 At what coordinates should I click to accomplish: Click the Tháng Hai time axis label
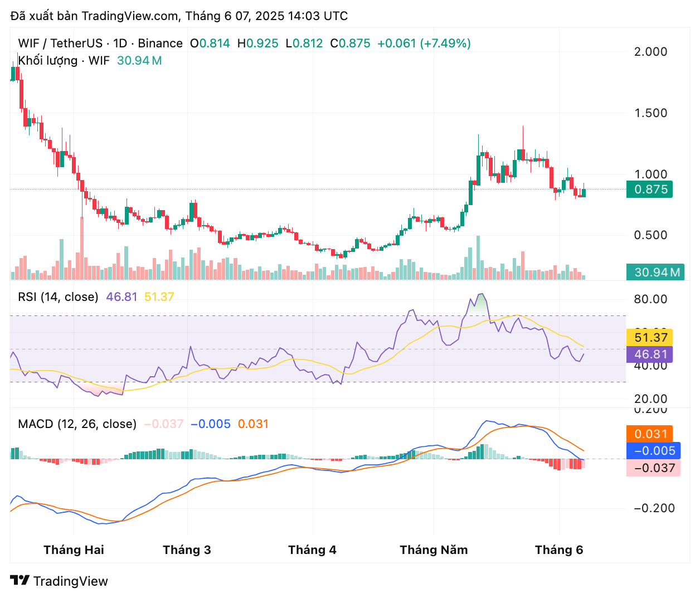pyautogui.click(x=74, y=550)
